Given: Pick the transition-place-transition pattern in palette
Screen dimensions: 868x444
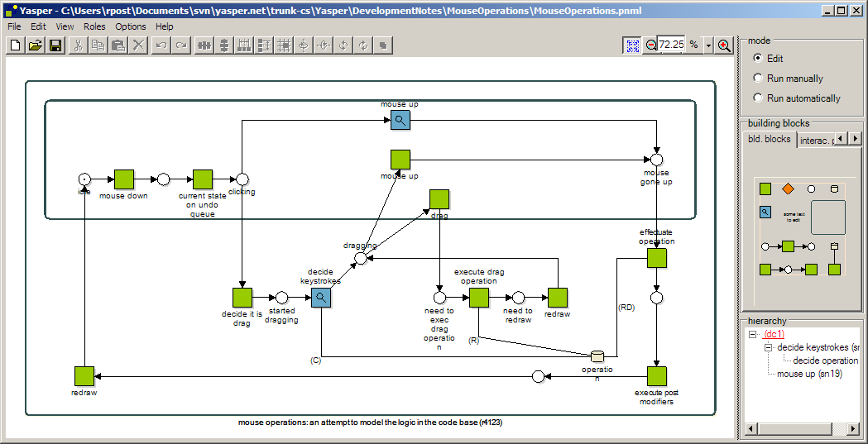Looking at the screenshot, I should point(789,270).
